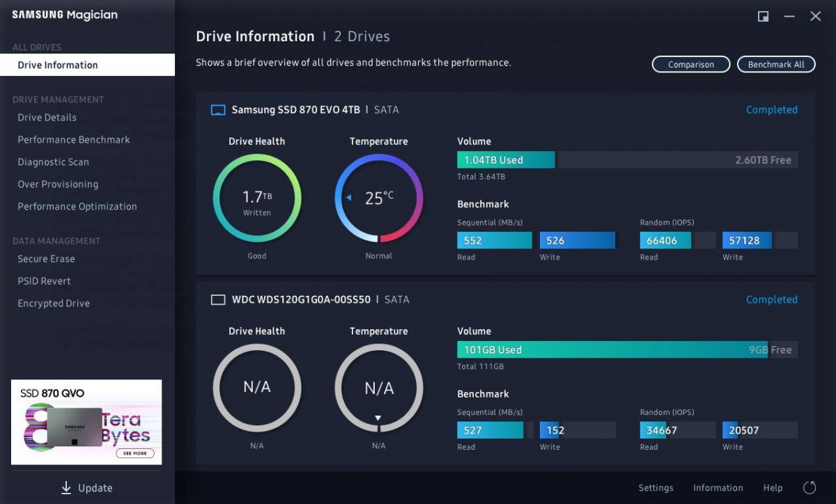This screenshot has width=836, height=504.
Task: Click the refresh icon in bottom bar
Action: pyautogui.click(x=809, y=487)
